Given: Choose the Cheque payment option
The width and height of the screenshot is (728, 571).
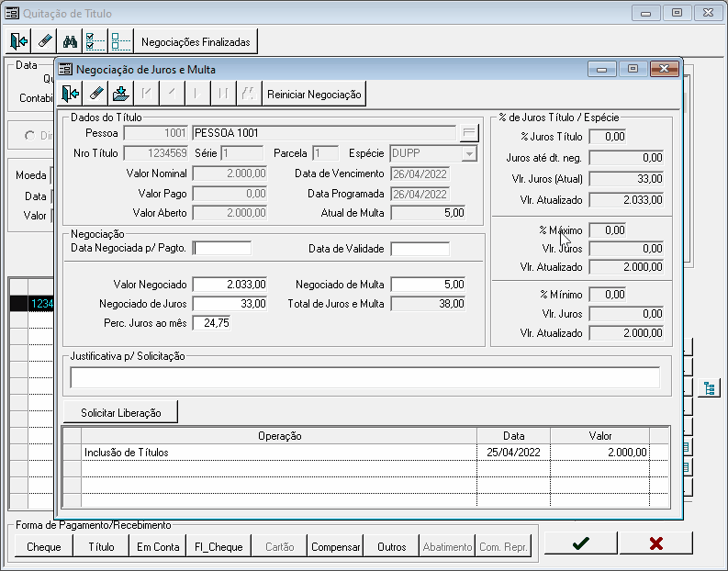Looking at the screenshot, I should click(43, 546).
